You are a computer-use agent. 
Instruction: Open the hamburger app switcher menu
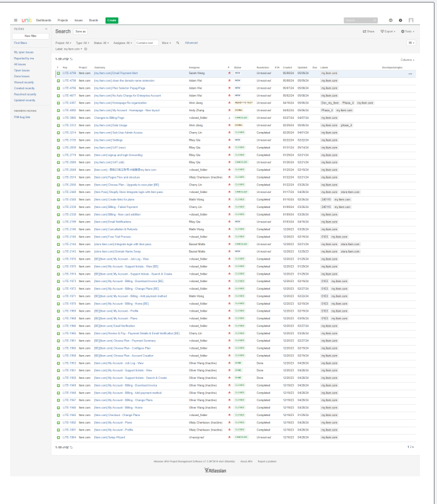(6, 20)
